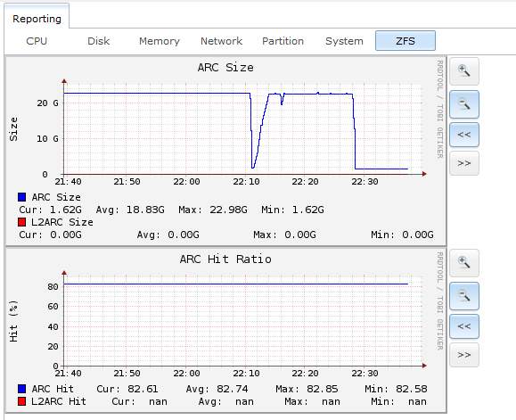This screenshot has height=420, width=516.
Task: Zoom in on the ARC Hit Ratio graph
Action: pyautogui.click(x=464, y=263)
